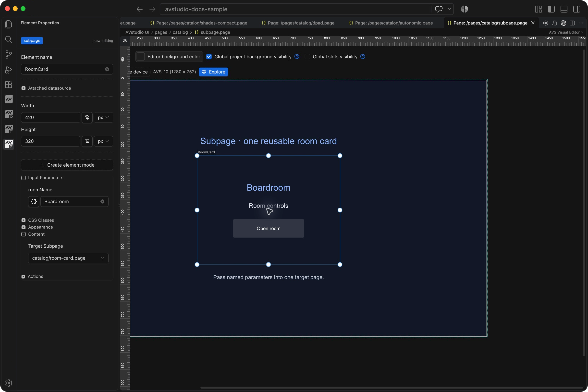This screenshot has height=392, width=588.
Task: Toggle the secondary sidebar layout icon
Action: 577,9
